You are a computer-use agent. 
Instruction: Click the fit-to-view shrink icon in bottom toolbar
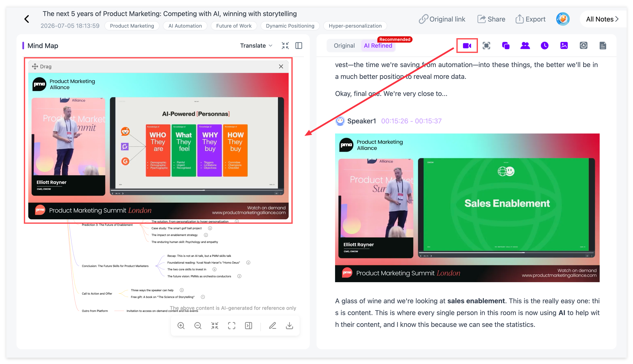click(215, 325)
